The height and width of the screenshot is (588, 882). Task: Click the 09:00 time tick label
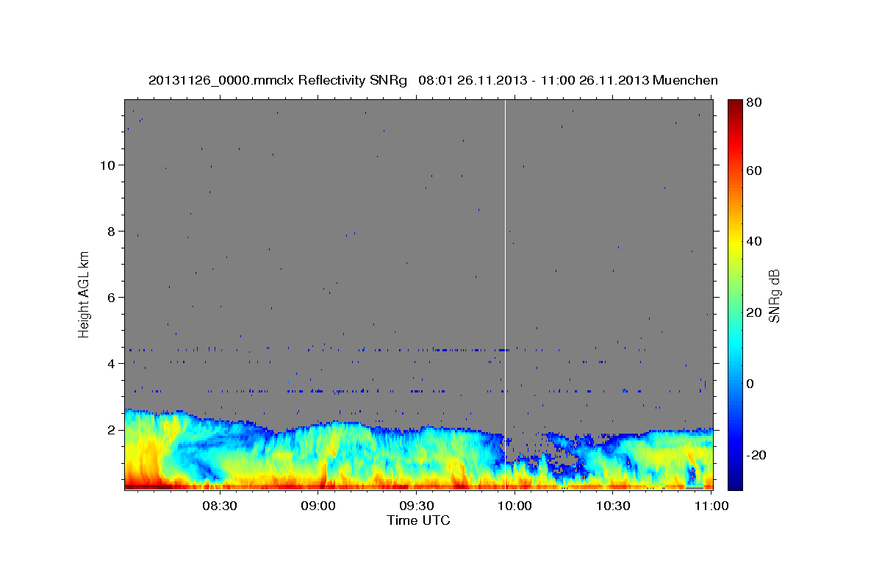point(318,506)
